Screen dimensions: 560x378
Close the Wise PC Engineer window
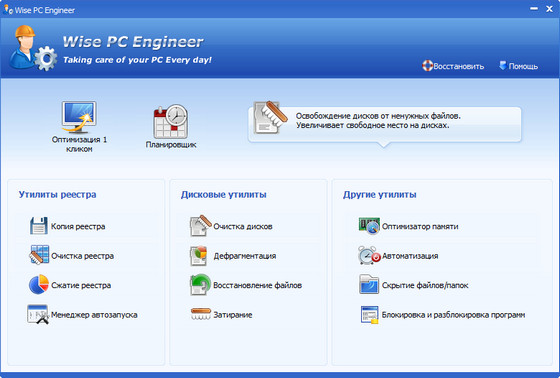(549, 9)
